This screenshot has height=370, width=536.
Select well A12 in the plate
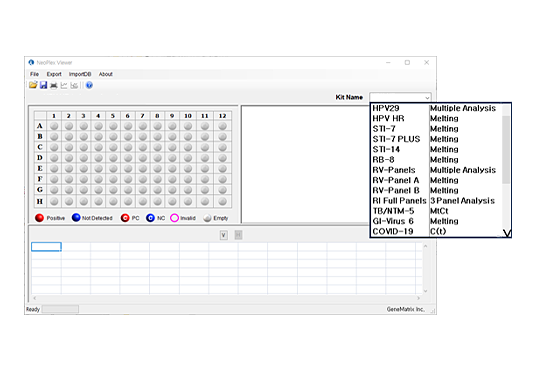[223, 126]
